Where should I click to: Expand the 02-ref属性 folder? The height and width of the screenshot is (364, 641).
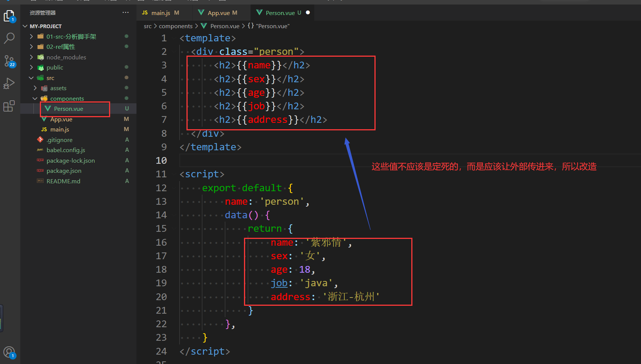coord(32,47)
